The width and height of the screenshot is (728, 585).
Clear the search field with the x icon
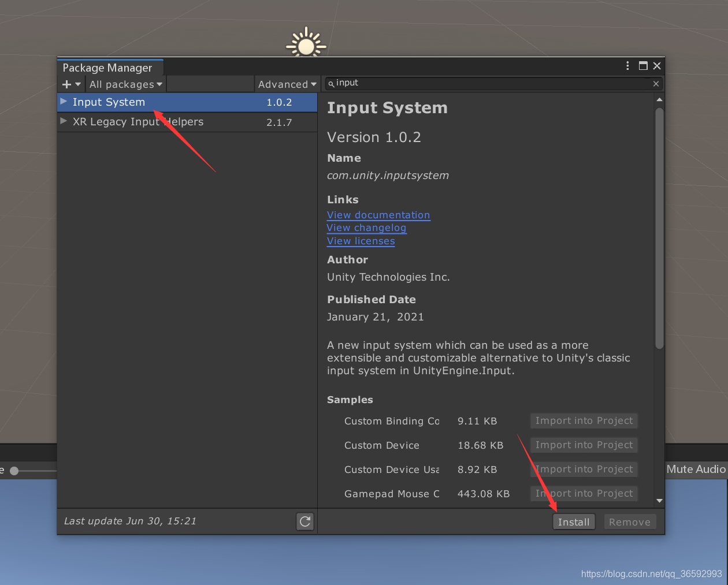[656, 84]
